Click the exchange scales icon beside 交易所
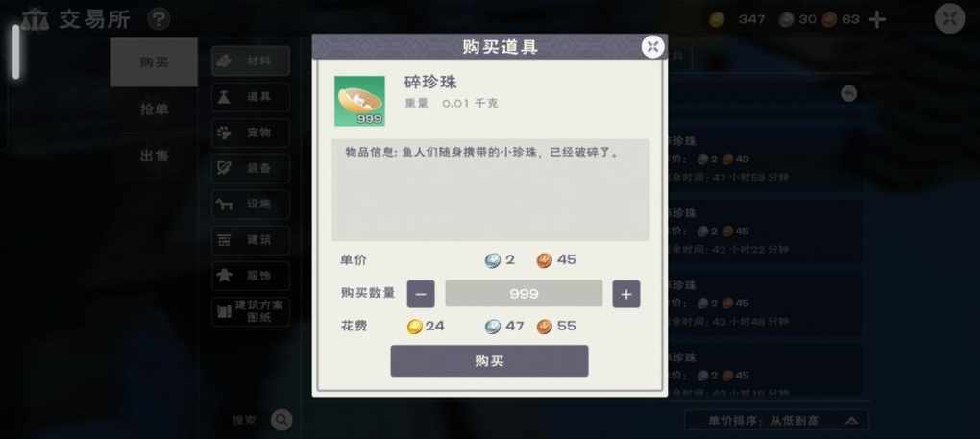The height and width of the screenshot is (439, 980). pyautogui.click(x=35, y=19)
